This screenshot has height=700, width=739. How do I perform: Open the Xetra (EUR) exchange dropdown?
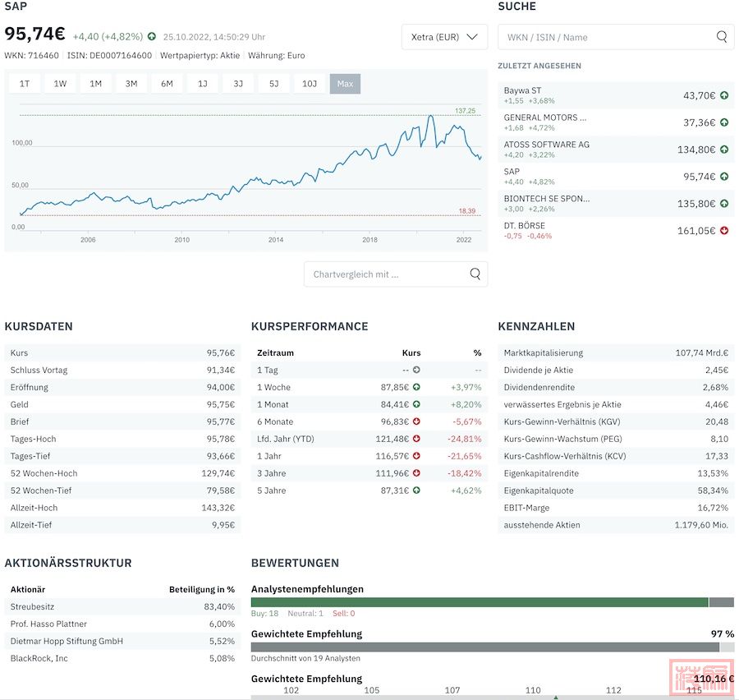[444, 37]
